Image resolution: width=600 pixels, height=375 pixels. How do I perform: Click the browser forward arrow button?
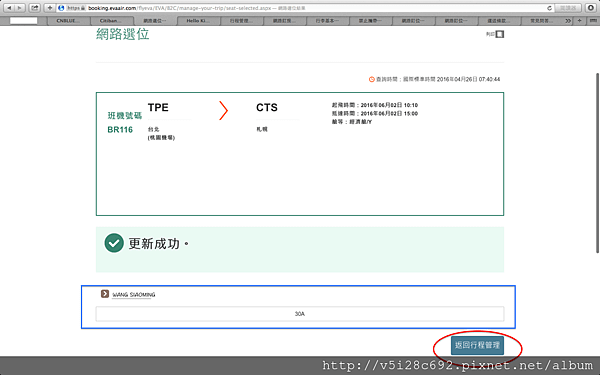click(20, 8)
